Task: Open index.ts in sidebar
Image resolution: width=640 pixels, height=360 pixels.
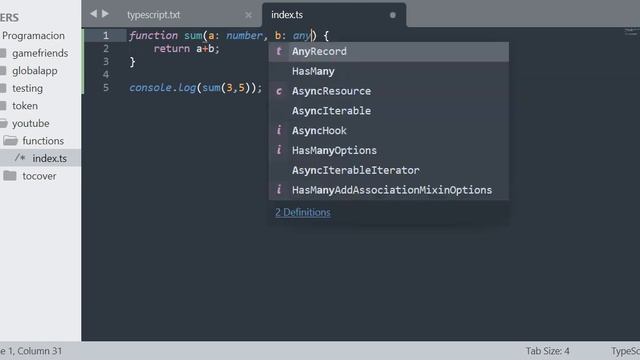Action: [x=49, y=158]
